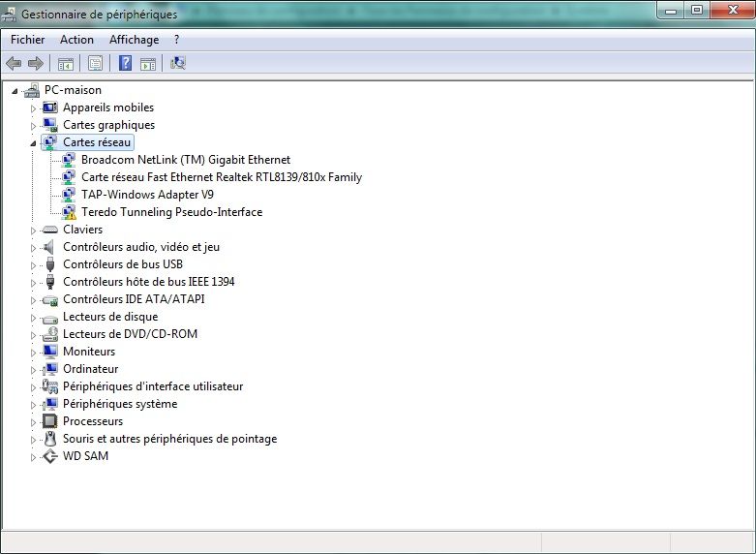Select the PC-maison label

click(x=73, y=90)
